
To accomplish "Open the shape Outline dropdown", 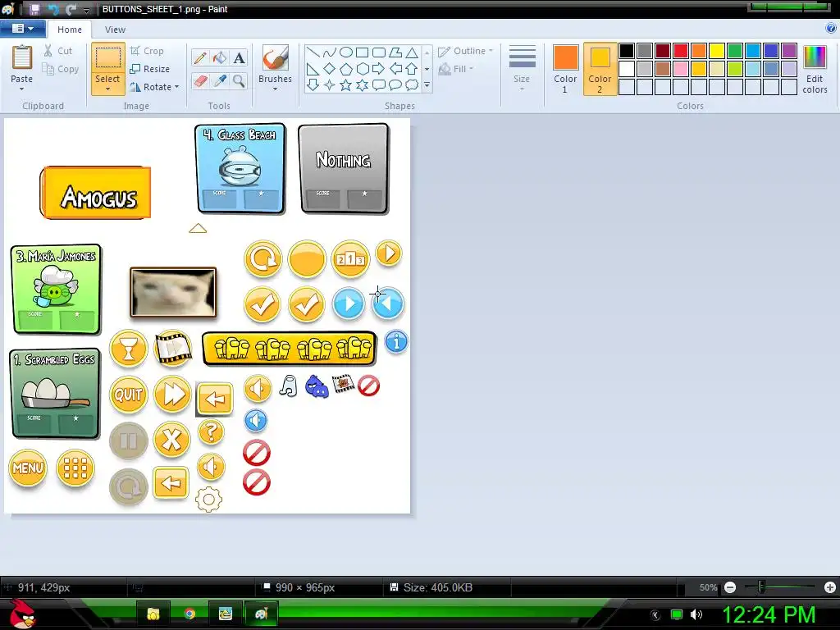I will tap(465, 51).
